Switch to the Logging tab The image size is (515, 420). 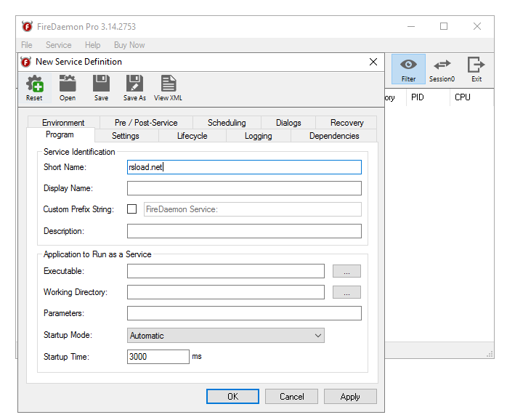pos(258,136)
